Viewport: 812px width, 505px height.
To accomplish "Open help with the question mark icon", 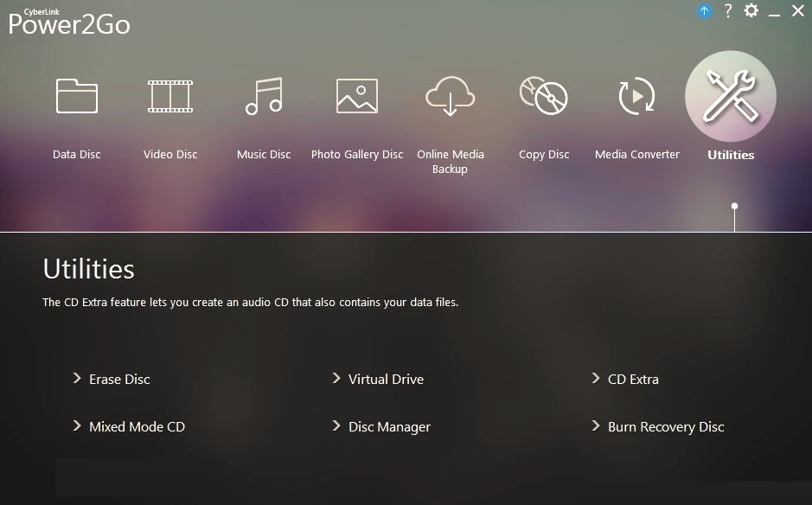I will tap(728, 10).
